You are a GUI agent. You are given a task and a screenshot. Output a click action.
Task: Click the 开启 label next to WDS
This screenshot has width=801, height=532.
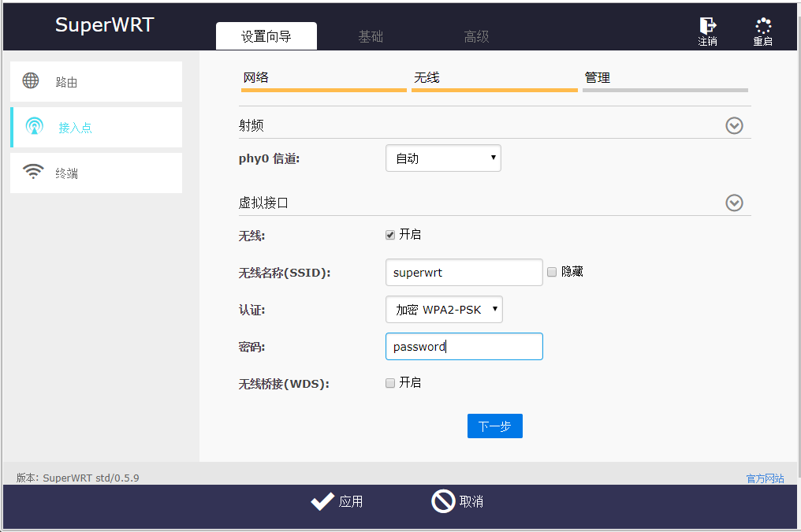pos(410,382)
